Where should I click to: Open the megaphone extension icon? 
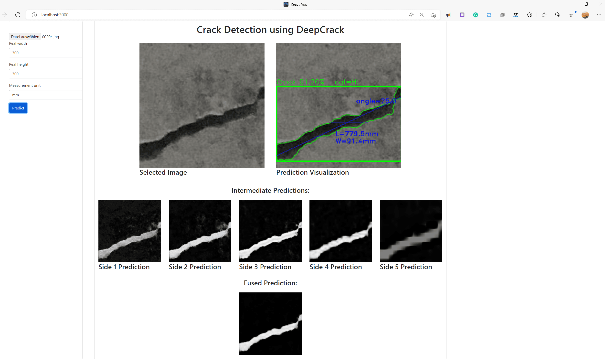click(x=448, y=15)
